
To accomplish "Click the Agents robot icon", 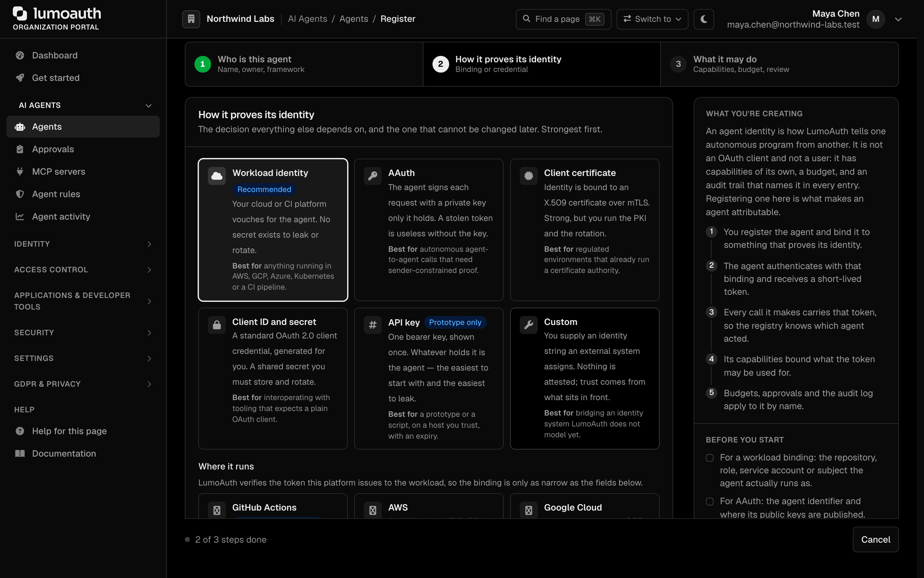I will (x=20, y=127).
